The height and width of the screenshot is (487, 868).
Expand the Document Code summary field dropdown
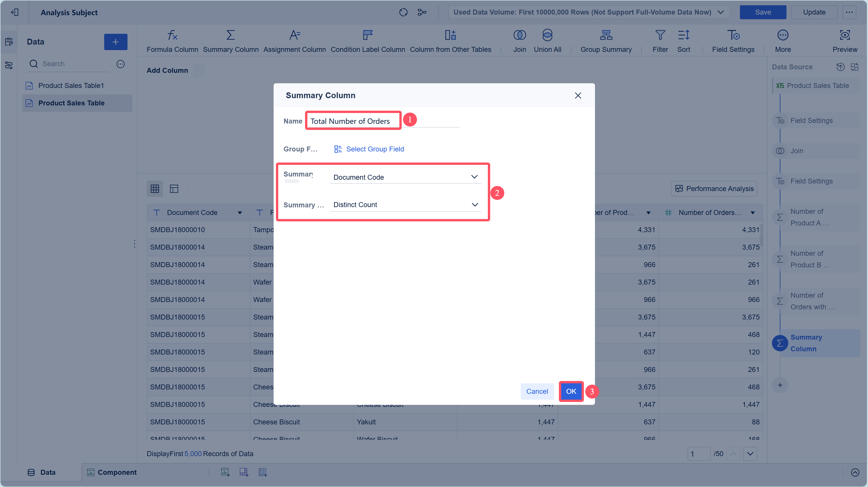[x=405, y=177]
